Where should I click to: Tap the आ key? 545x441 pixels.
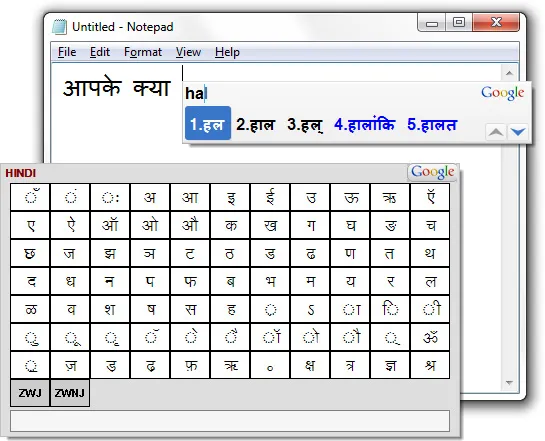[190, 197]
